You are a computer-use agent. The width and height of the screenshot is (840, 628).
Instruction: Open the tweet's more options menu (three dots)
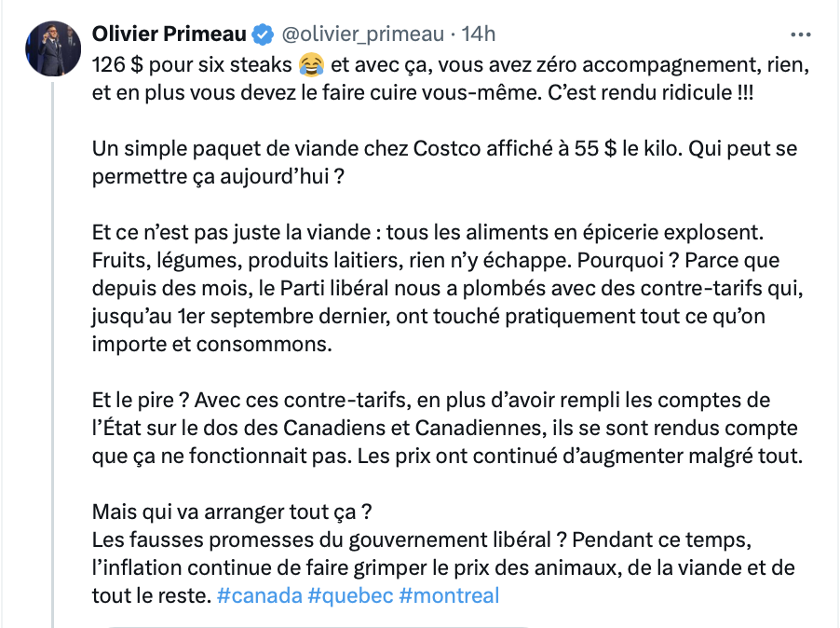(800, 34)
